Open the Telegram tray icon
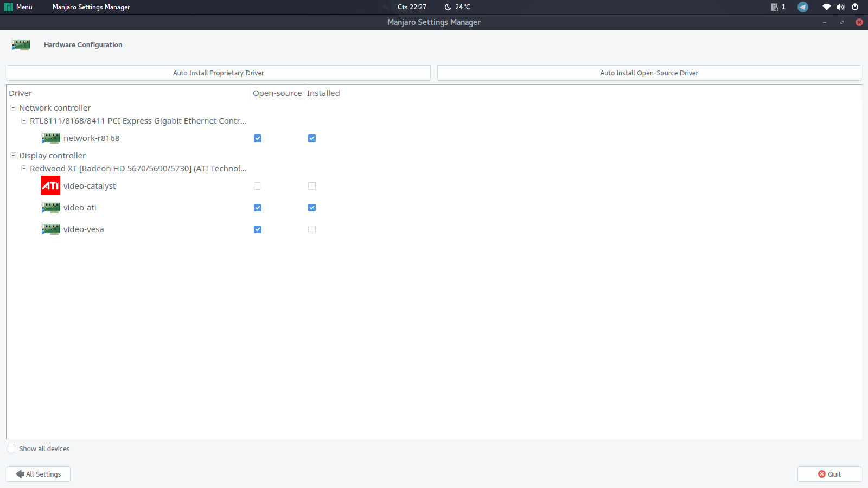Image resolution: width=868 pixels, height=488 pixels. point(803,7)
